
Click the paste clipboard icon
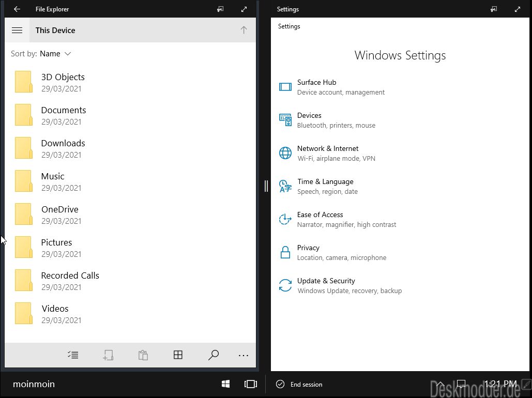[143, 355]
